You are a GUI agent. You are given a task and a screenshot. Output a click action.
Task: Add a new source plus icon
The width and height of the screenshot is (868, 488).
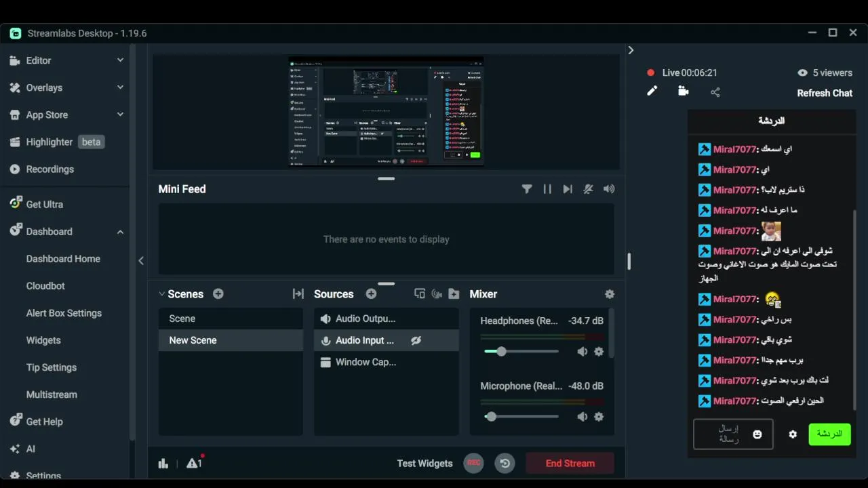tap(371, 293)
